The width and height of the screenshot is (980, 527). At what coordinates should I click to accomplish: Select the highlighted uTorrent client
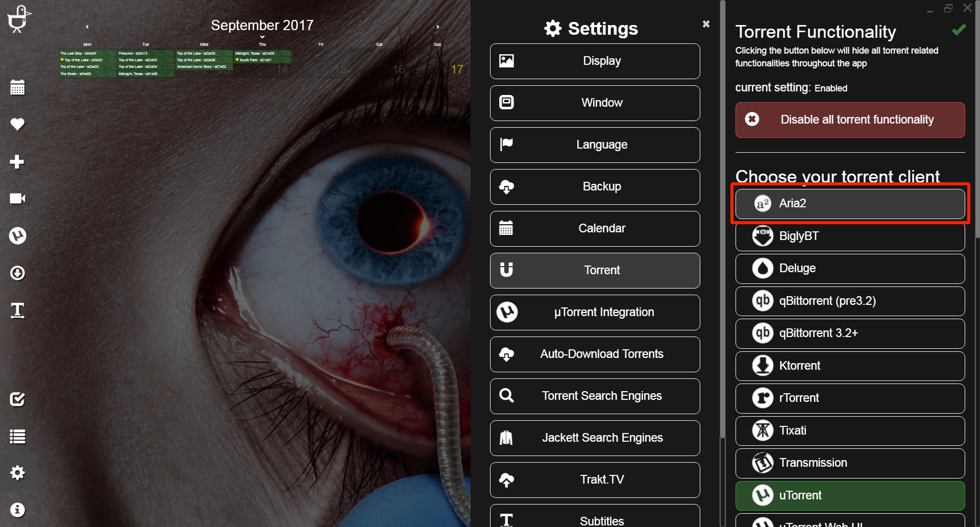click(x=850, y=496)
